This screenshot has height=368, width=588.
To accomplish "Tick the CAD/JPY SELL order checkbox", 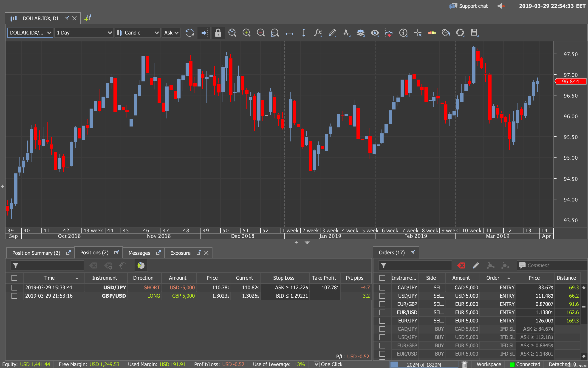I will pyautogui.click(x=382, y=287).
